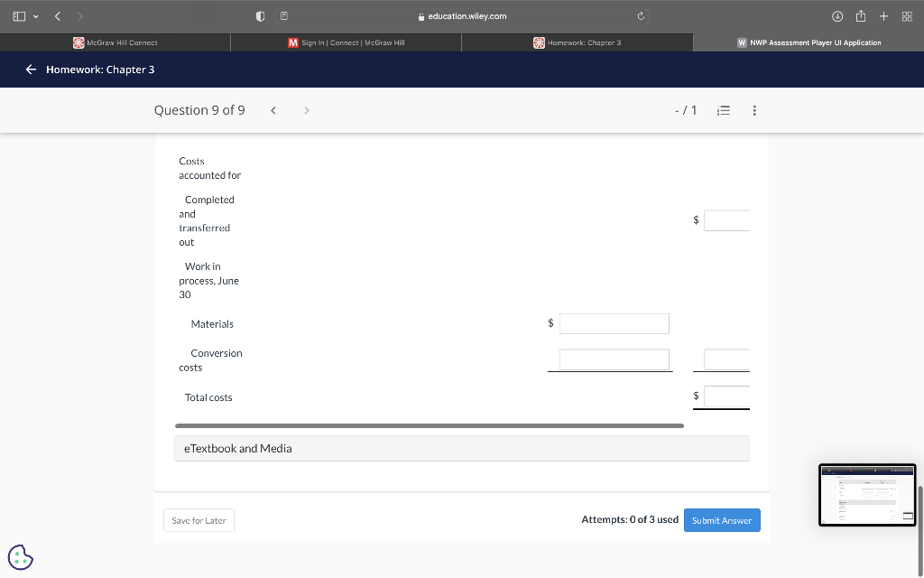
Task: Click the Homework: Chapter 3 header title
Action: (100, 70)
